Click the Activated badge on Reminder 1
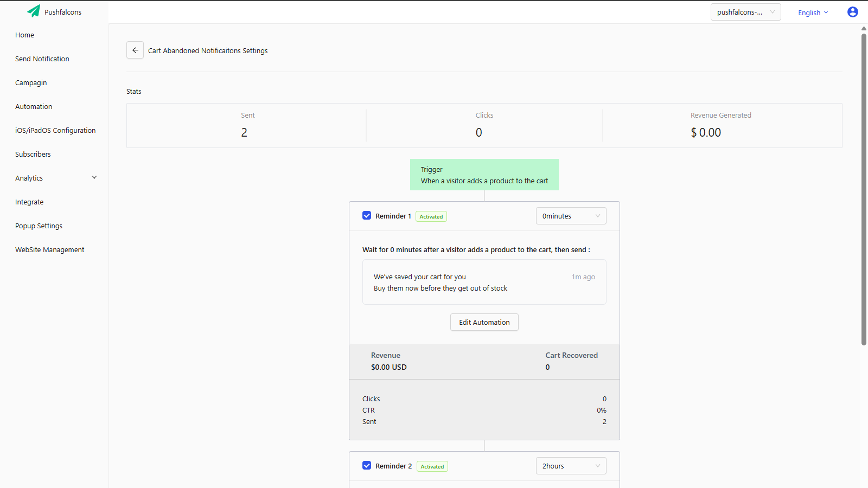The height and width of the screenshot is (488, 868). (x=431, y=216)
